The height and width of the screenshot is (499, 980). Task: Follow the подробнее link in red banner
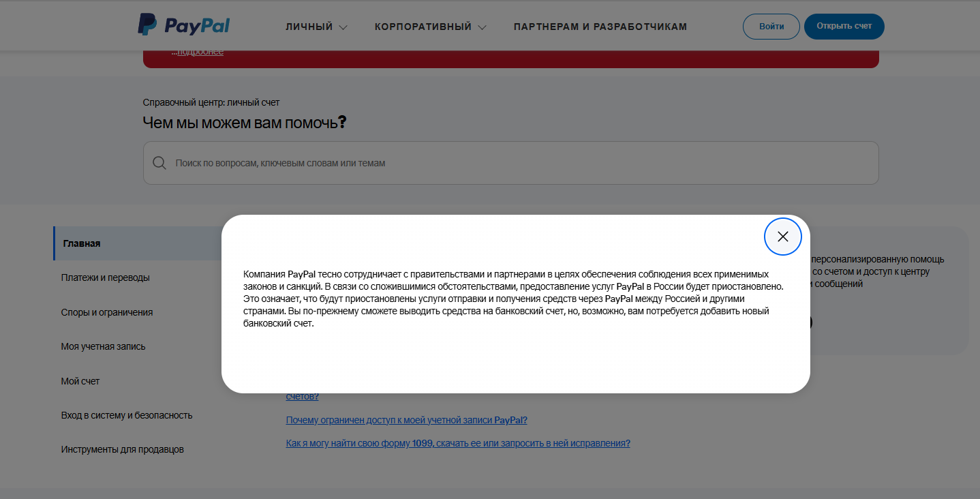coord(200,51)
